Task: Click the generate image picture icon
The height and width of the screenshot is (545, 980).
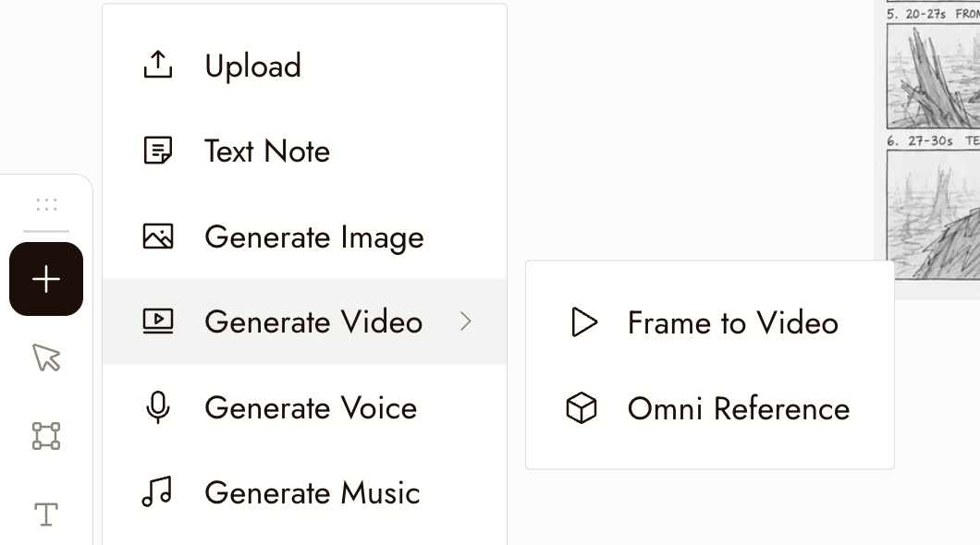Action: click(x=158, y=236)
